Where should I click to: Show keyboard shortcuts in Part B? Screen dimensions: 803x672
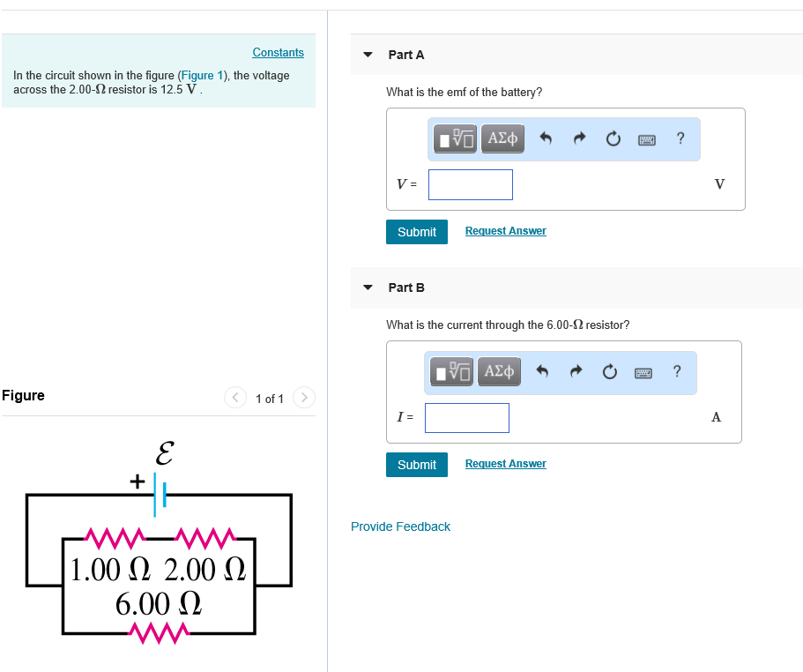point(643,372)
